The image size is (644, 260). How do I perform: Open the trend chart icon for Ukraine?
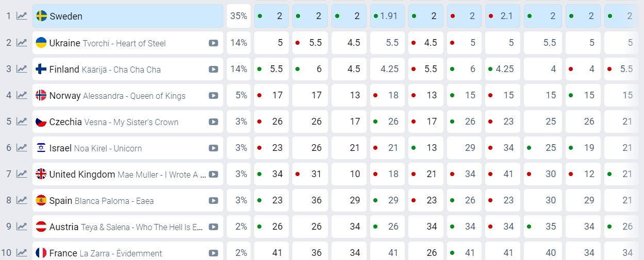(x=22, y=43)
